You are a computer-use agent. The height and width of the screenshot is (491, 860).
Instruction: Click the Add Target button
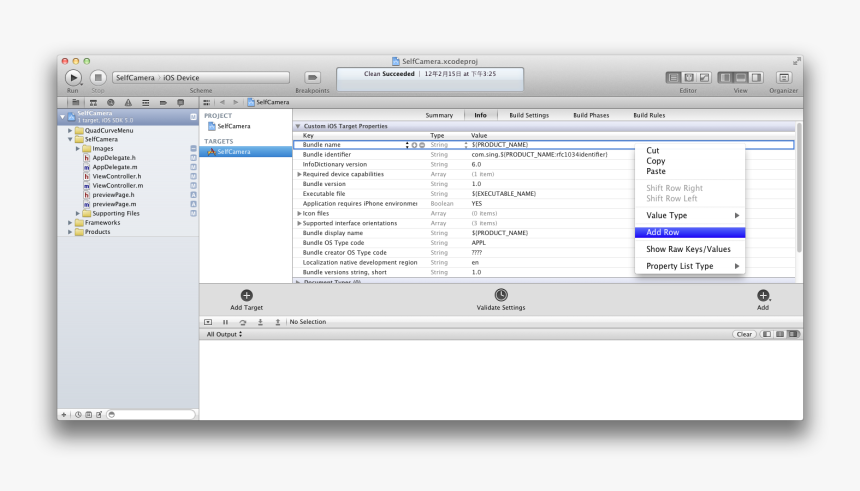tap(246, 300)
